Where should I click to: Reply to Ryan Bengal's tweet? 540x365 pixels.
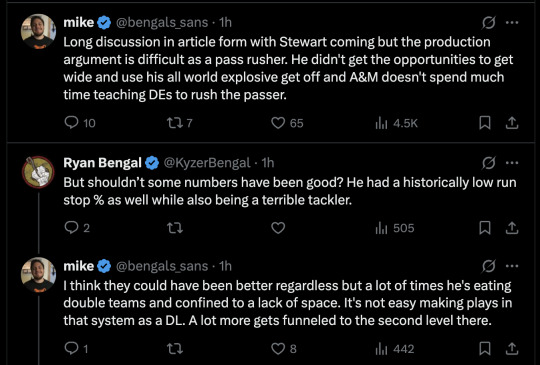(x=77, y=228)
